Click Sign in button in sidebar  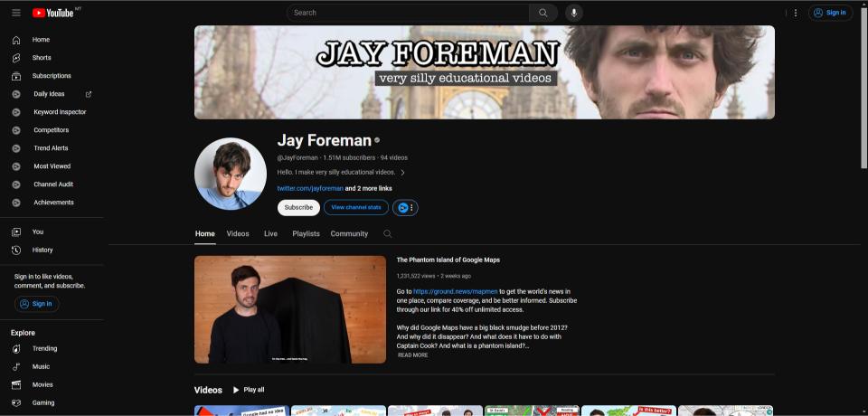pyautogui.click(x=36, y=304)
